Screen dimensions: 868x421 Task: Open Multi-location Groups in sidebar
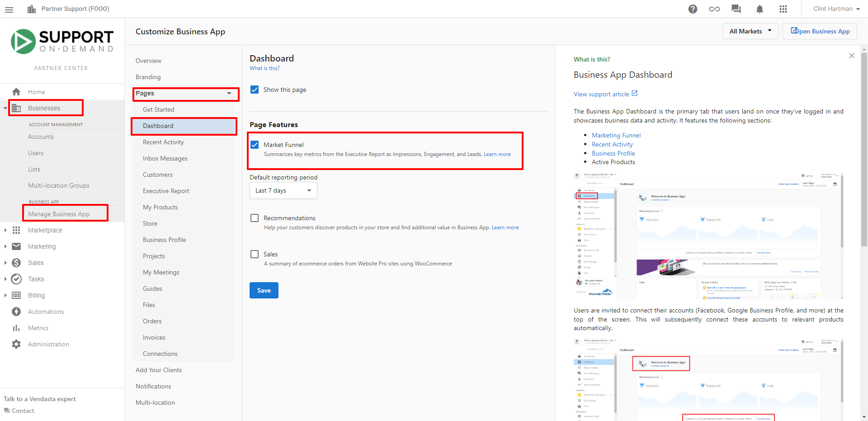tap(59, 185)
